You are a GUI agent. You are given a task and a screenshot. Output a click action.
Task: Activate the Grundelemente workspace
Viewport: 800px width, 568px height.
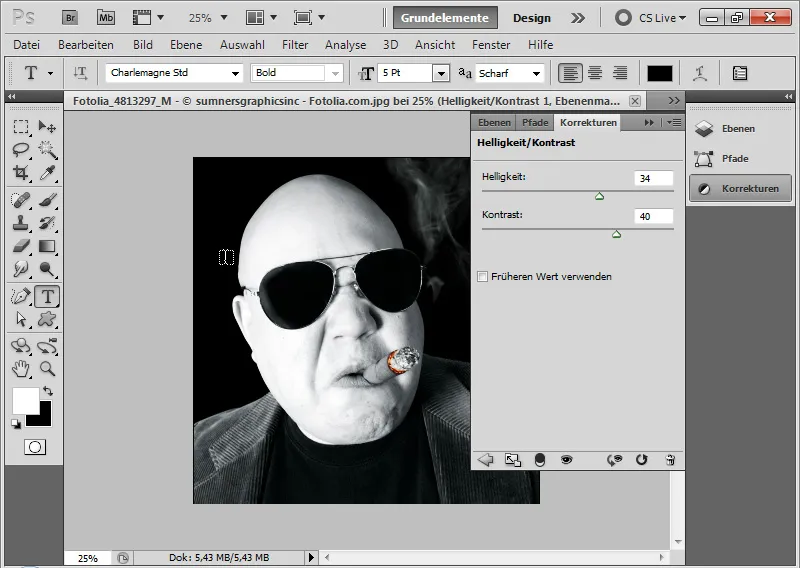pyautogui.click(x=445, y=18)
